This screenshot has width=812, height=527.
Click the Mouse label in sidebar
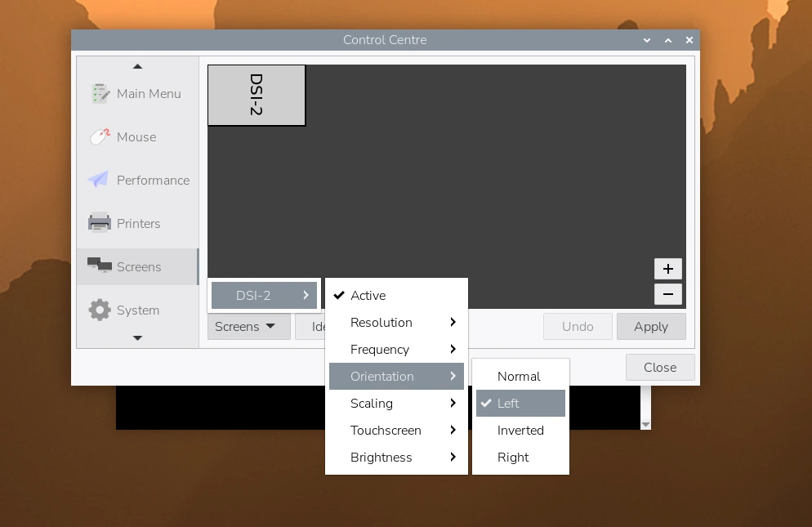(x=136, y=136)
